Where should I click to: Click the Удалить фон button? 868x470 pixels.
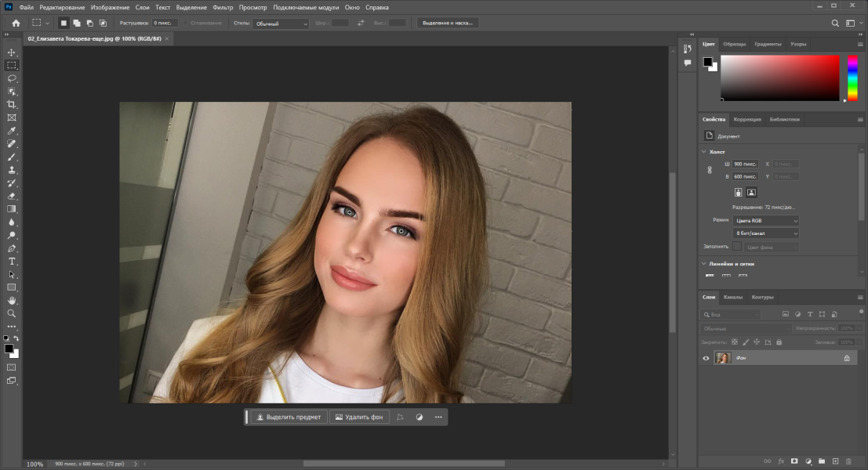359,417
